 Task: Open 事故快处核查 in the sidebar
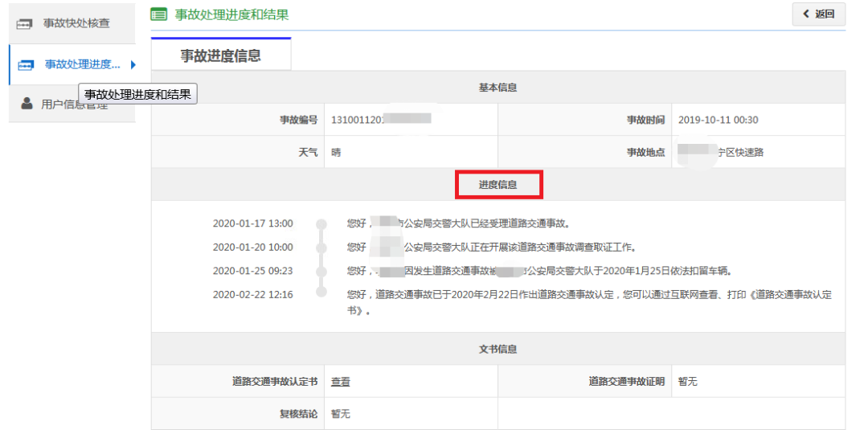point(72,24)
